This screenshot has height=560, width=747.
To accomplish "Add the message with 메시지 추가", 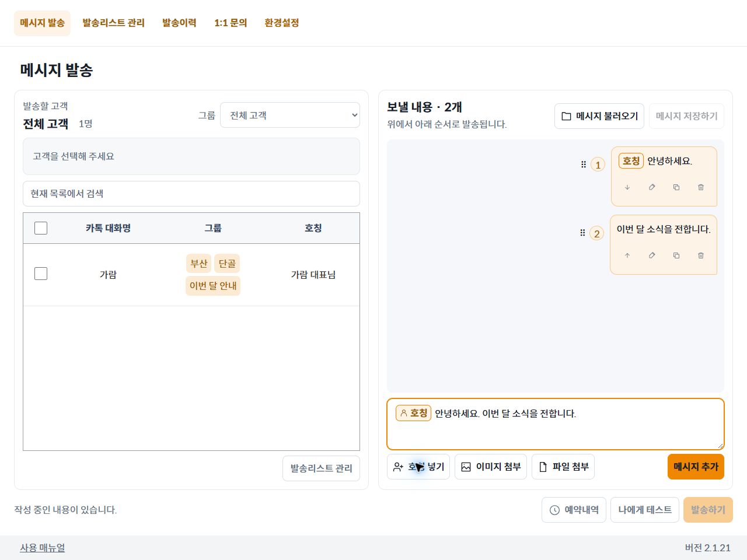I will tap(696, 467).
